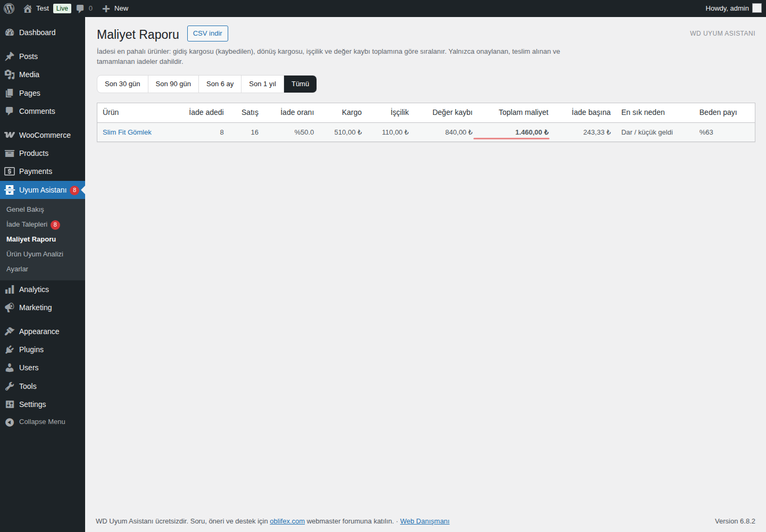Click the Settings sliders icon
The height and width of the screenshot is (532, 766).
(10, 404)
